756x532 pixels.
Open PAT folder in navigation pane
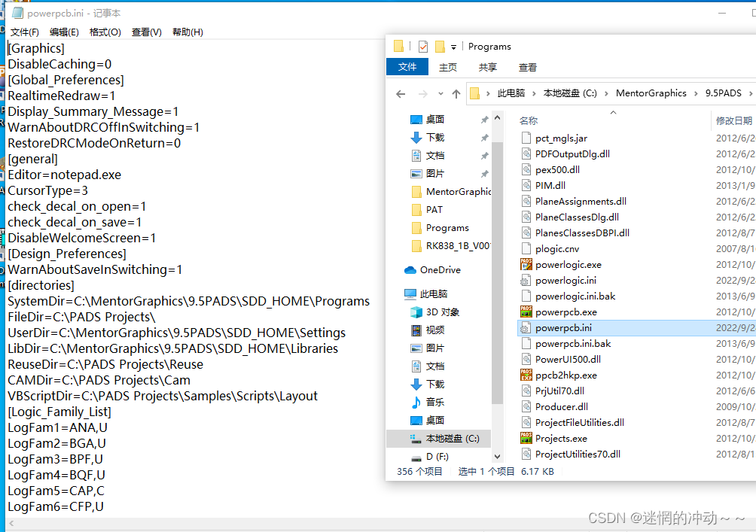(x=434, y=210)
